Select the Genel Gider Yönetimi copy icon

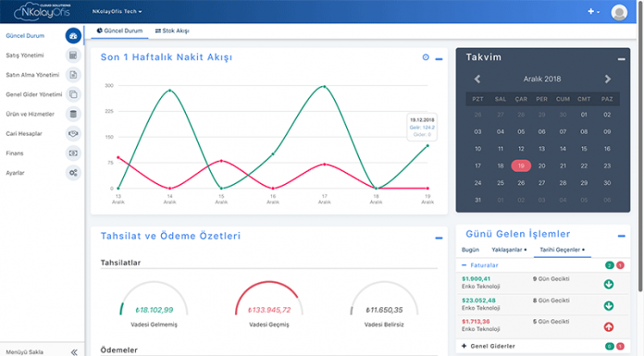73,94
